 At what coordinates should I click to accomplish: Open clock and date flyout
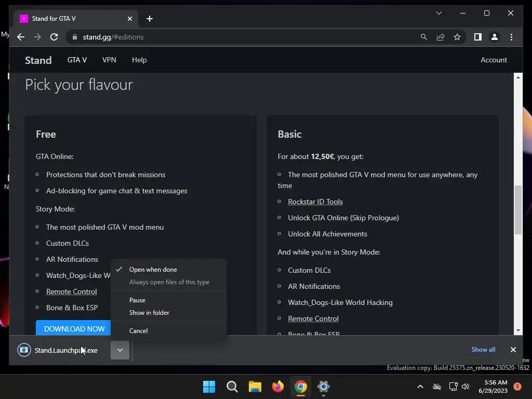pos(493,387)
